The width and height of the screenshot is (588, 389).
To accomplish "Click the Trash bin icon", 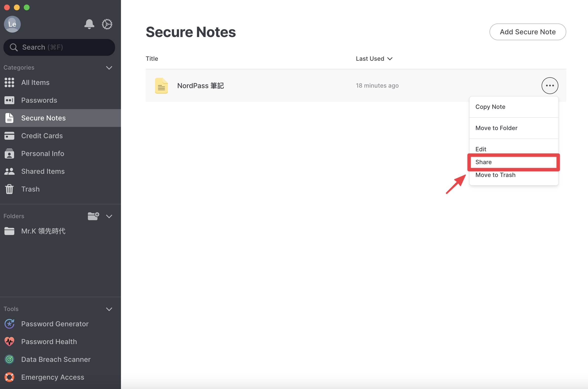I will (9, 189).
